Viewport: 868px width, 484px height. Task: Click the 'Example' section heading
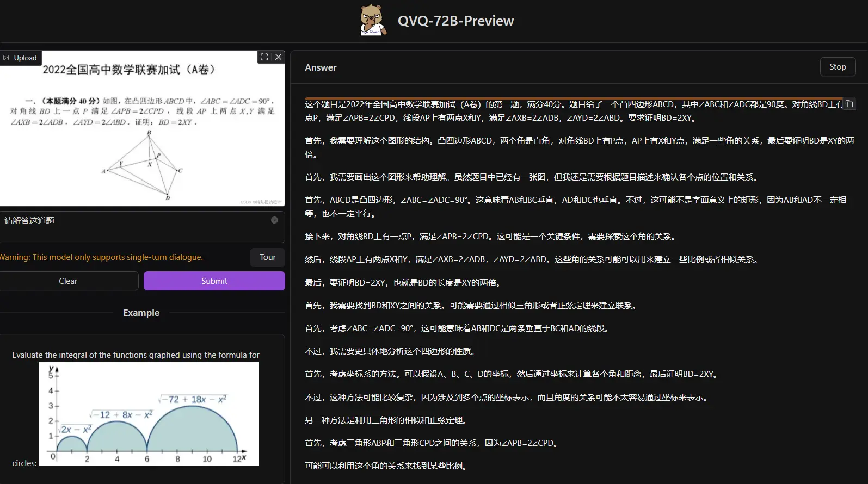pyautogui.click(x=141, y=313)
